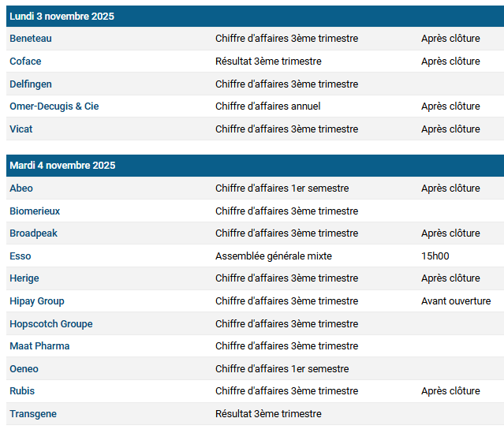Open the Beneteau company link
504x433 pixels.
pyautogui.click(x=31, y=39)
